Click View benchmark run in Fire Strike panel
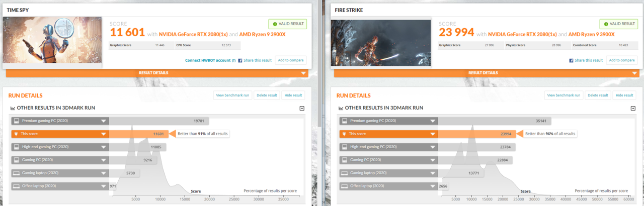The width and height of the screenshot is (644, 206). [x=563, y=95]
